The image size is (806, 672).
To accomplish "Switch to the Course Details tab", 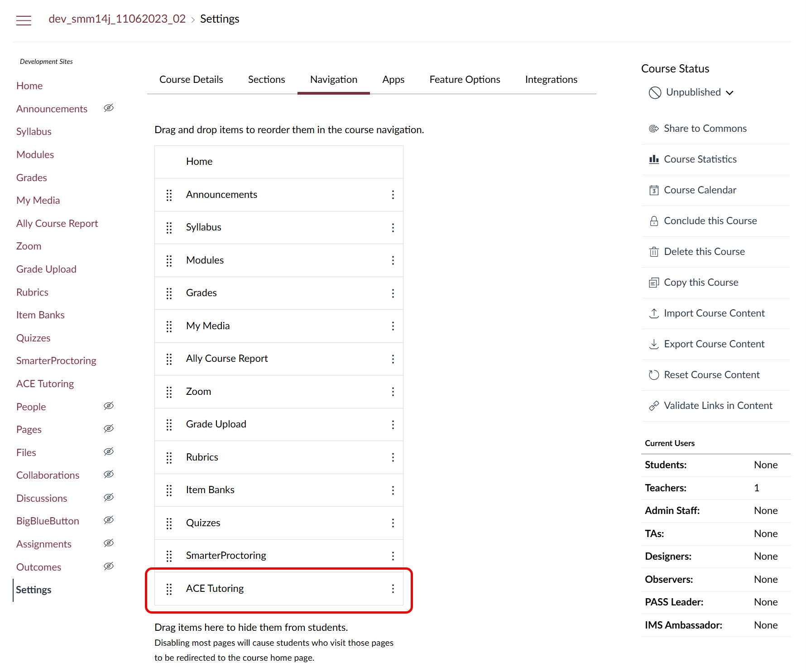I will [x=191, y=80].
